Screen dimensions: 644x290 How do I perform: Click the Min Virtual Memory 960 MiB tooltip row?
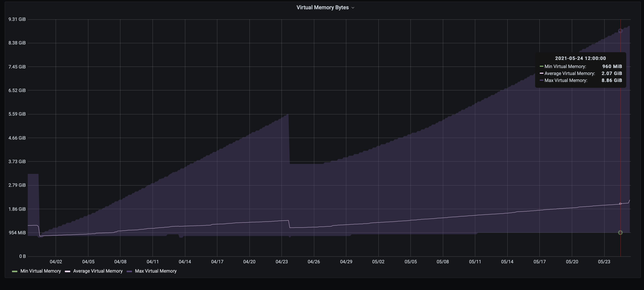(x=580, y=66)
